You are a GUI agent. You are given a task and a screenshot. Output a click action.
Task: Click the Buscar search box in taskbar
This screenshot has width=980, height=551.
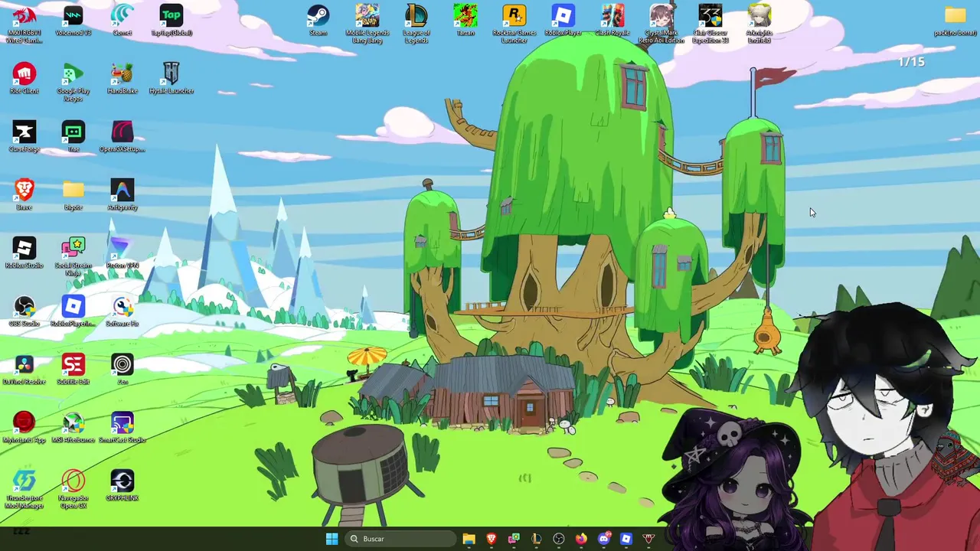pyautogui.click(x=400, y=539)
